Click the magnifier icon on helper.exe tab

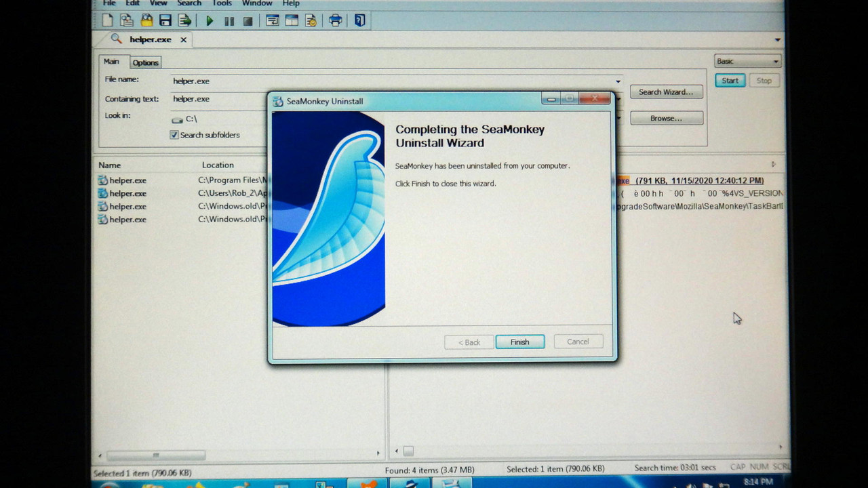pyautogui.click(x=117, y=39)
